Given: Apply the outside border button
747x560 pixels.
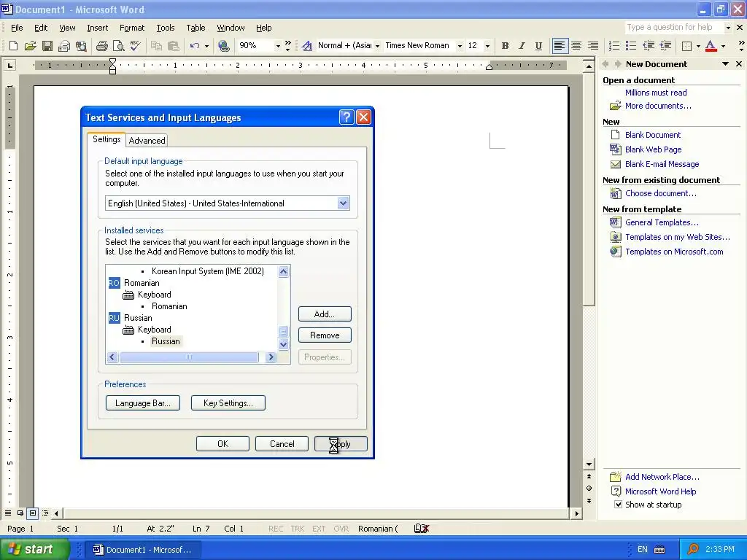Looking at the screenshot, I should (687, 46).
